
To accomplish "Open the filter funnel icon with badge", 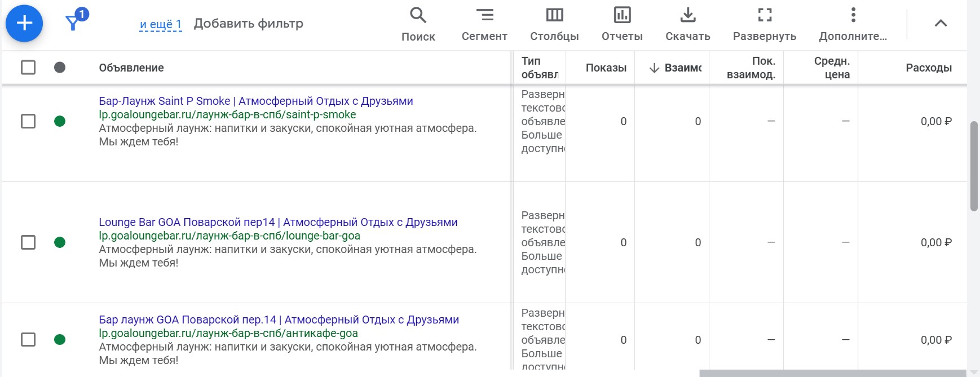I will (x=76, y=20).
